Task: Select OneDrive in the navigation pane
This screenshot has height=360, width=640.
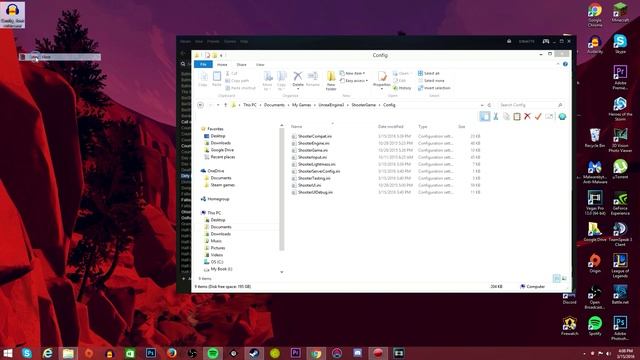Action: tap(212, 171)
